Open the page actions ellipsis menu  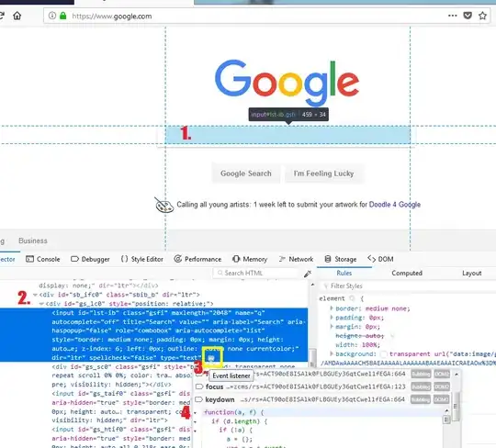tap(452, 16)
